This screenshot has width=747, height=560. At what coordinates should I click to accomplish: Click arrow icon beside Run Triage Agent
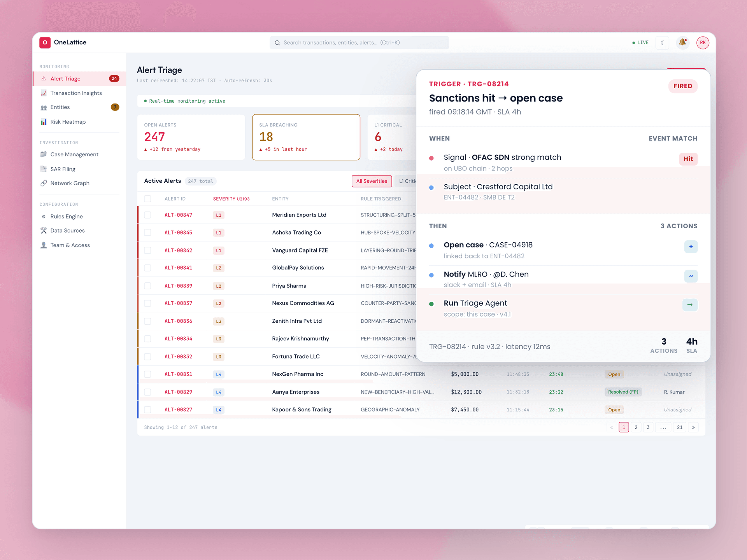[690, 304]
